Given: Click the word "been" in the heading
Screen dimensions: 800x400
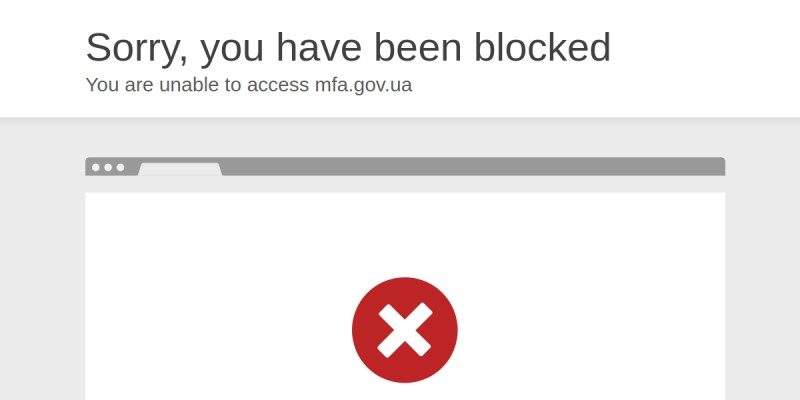Looking at the screenshot, I should click(417, 47).
